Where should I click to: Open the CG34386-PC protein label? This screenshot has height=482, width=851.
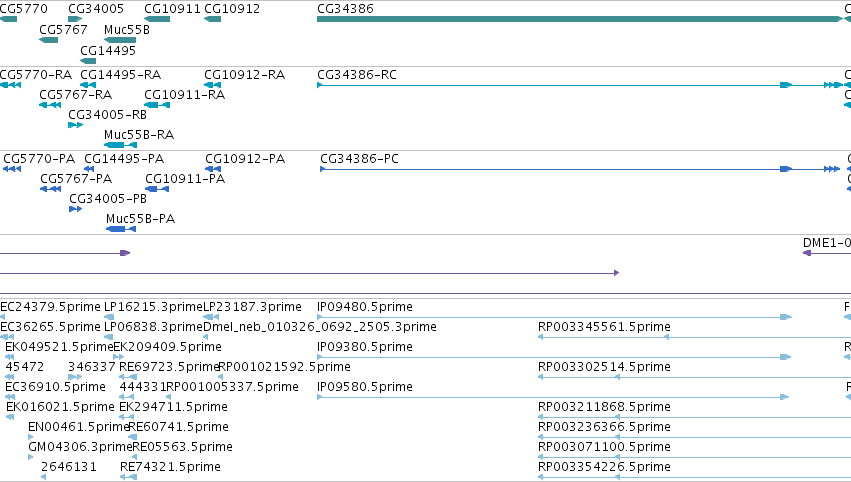click(x=359, y=158)
